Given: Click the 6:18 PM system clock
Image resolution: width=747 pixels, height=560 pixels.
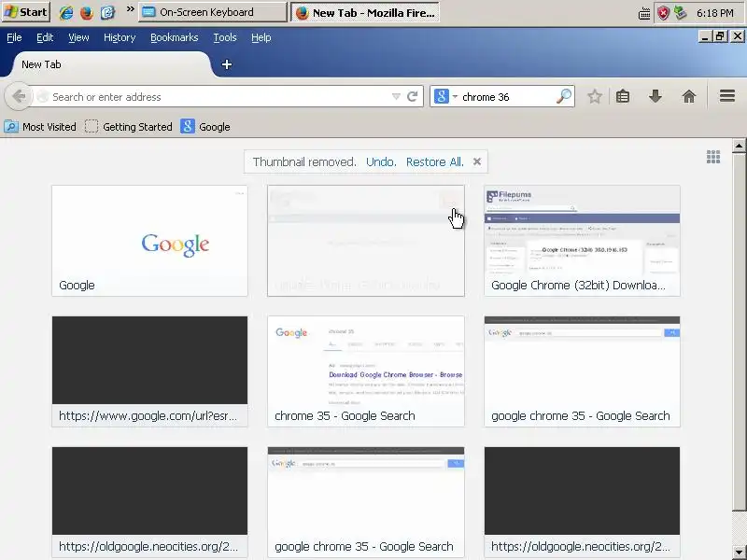Looking at the screenshot, I should pyautogui.click(x=714, y=13).
